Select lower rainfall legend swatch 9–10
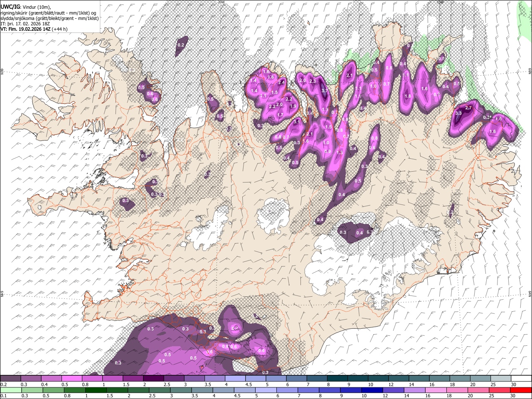 pyautogui.click(x=351, y=390)
